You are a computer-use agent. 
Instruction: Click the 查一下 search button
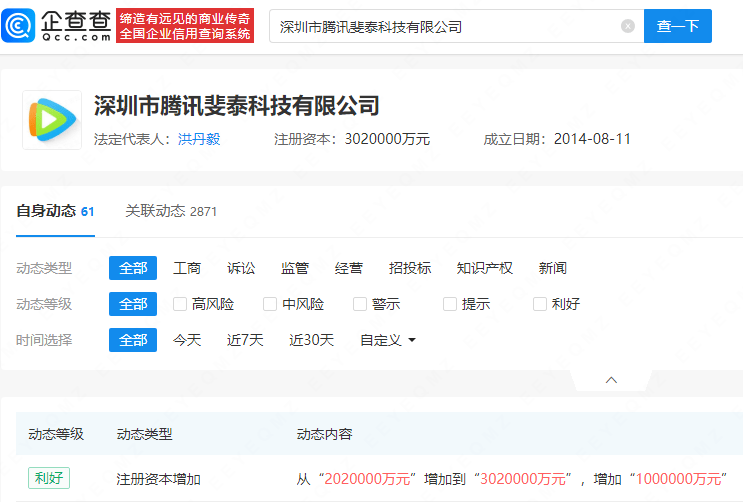point(678,26)
